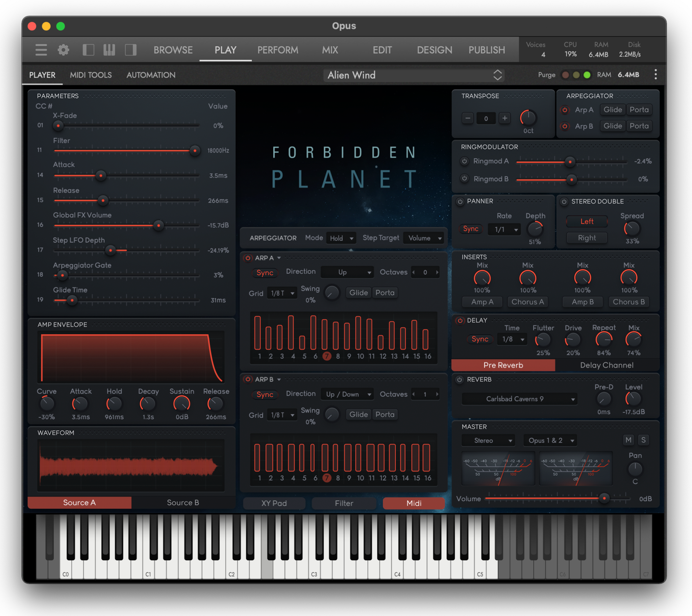Click the Reverb Pre-D knob
Image resolution: width=692 pixels, height=616 pixels.
click(x=603, y=399)
